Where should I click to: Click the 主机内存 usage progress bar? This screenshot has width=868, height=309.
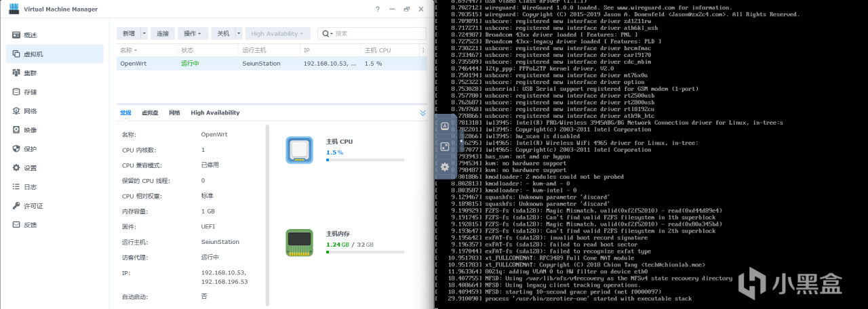coord(365,252)
